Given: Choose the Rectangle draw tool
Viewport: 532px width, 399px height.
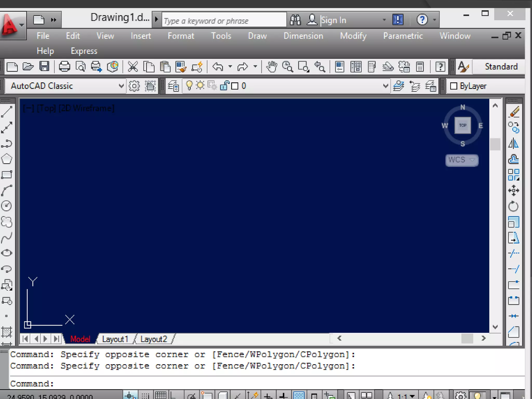Looking at the screenshot, I should point(7,175).
